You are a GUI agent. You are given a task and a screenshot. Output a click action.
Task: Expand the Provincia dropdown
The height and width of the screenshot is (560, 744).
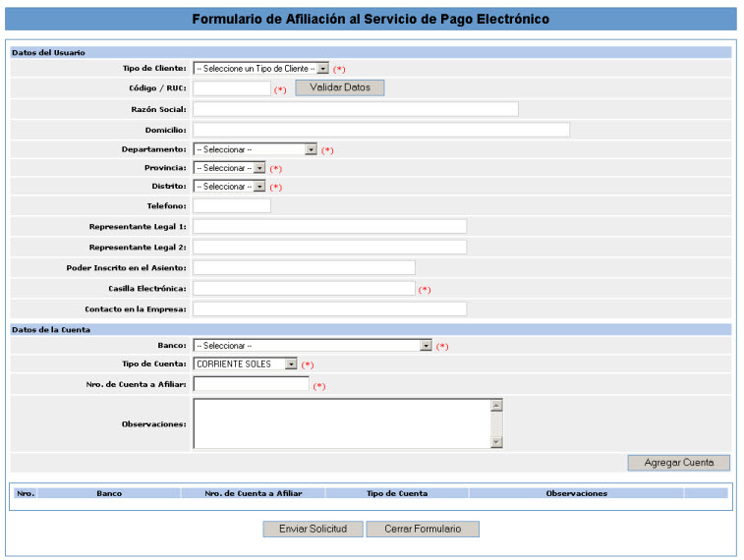tap(229, 168)
